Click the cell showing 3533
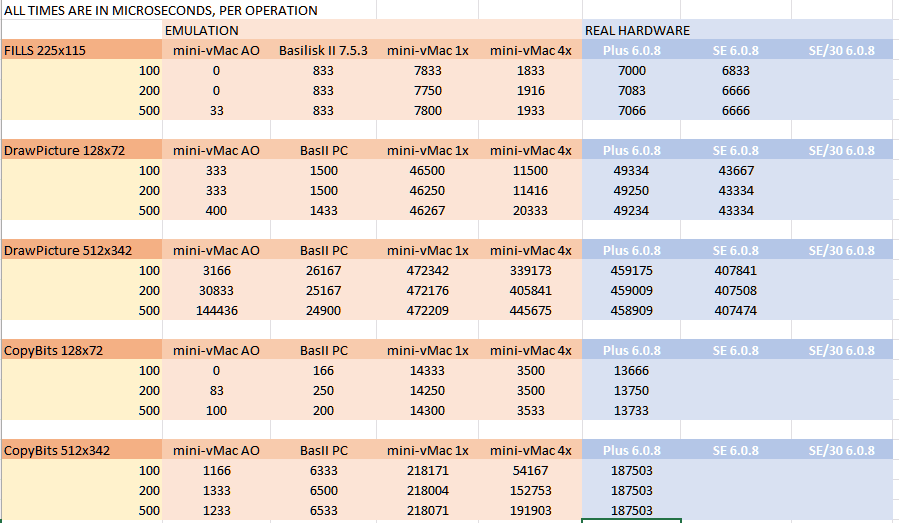Viewport: 899px width, 523px height. click(x=530, y=411)
